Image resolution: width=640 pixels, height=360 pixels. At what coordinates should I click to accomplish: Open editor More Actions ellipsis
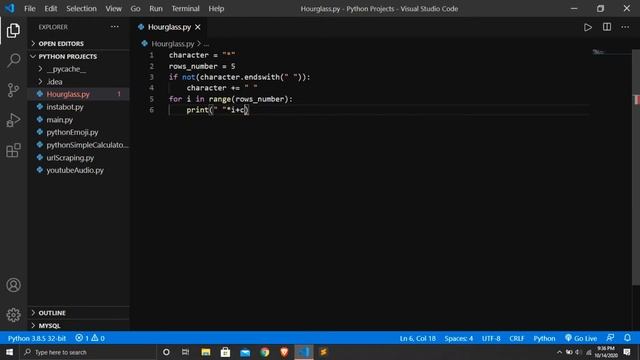[x=625, y=27]
